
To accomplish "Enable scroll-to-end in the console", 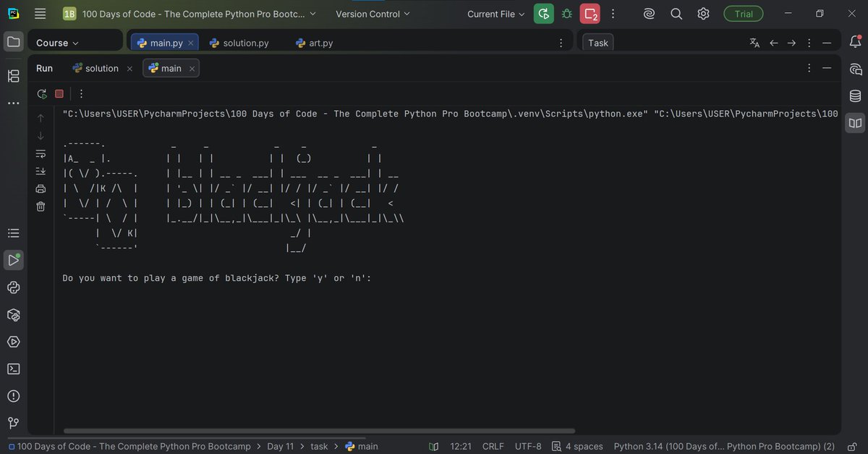I will tap(41, 170).
